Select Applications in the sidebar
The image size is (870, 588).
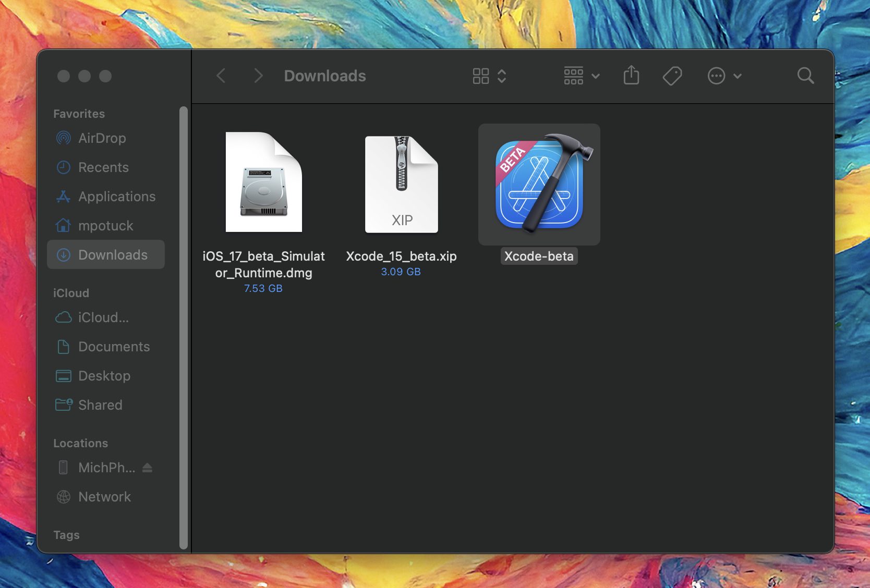tap(116, 197)
